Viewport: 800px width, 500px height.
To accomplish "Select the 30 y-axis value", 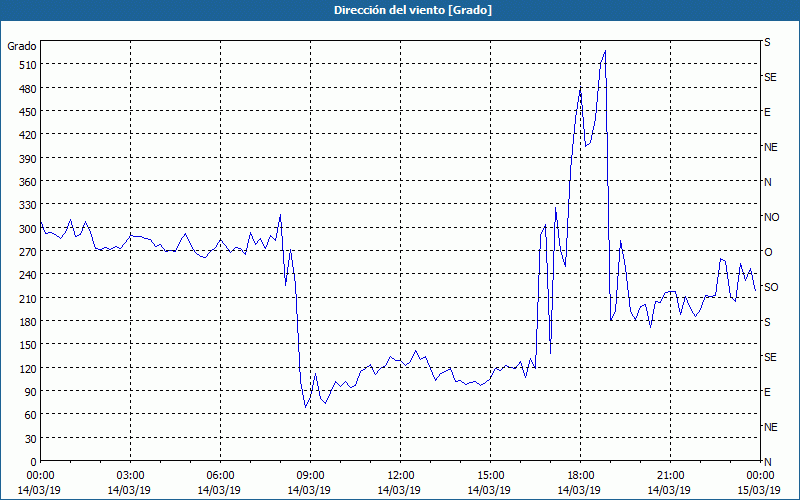I will (31, 439).
